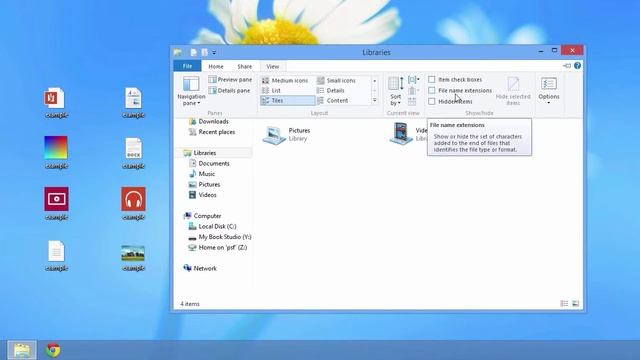Screen dimensions: 640x360
Task: Enable Hidden items checkbox
Action: coord(431,101)
